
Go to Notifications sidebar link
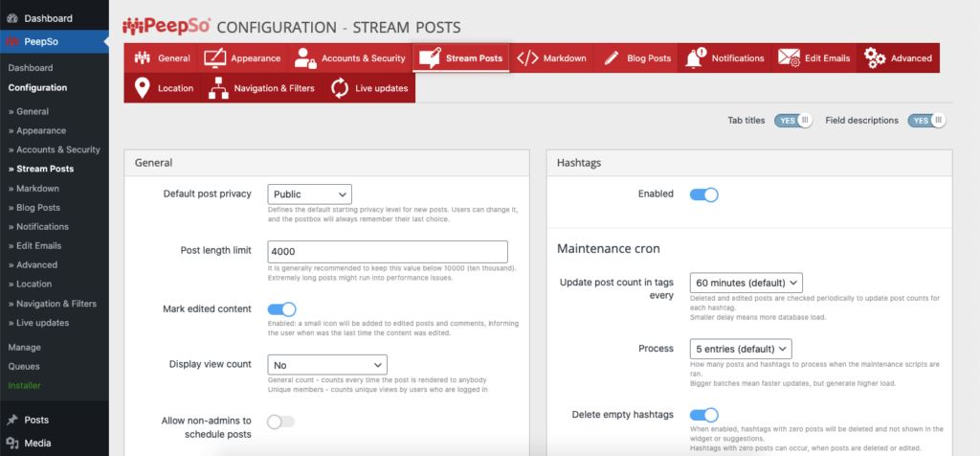[x=38, y=226]
